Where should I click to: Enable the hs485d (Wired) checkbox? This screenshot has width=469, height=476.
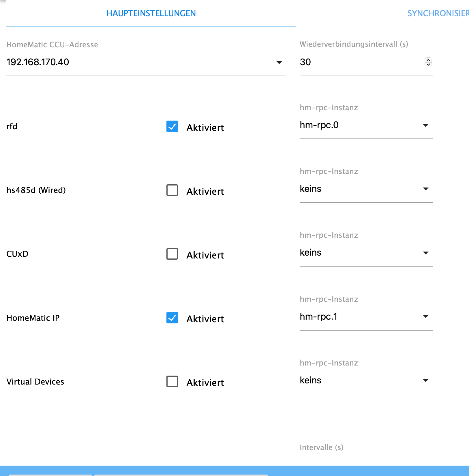172,190
